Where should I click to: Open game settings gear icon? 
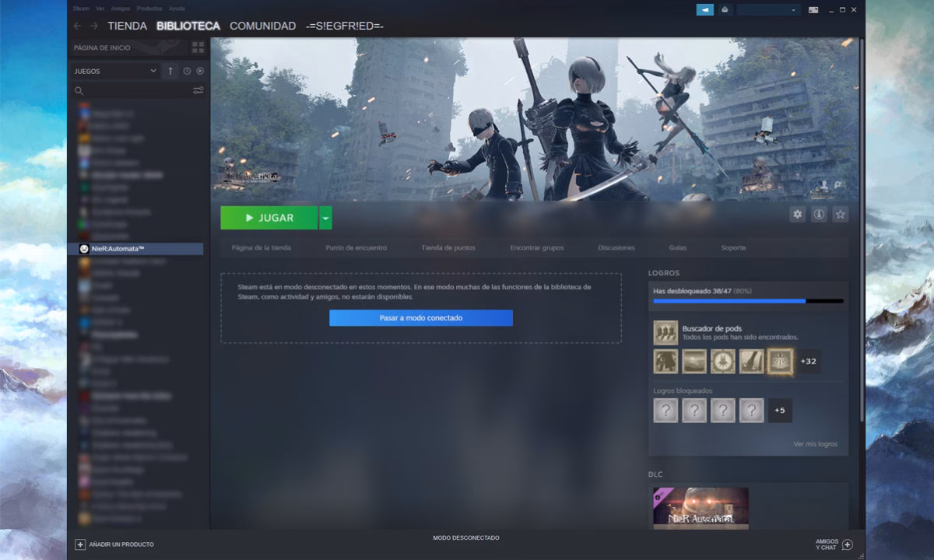coord(797,215)
